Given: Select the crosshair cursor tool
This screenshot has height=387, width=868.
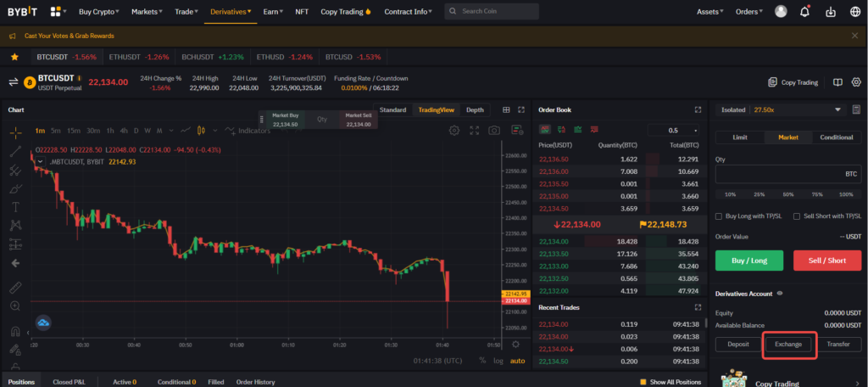Looking at the screenshot, I should tap(15, 132).
